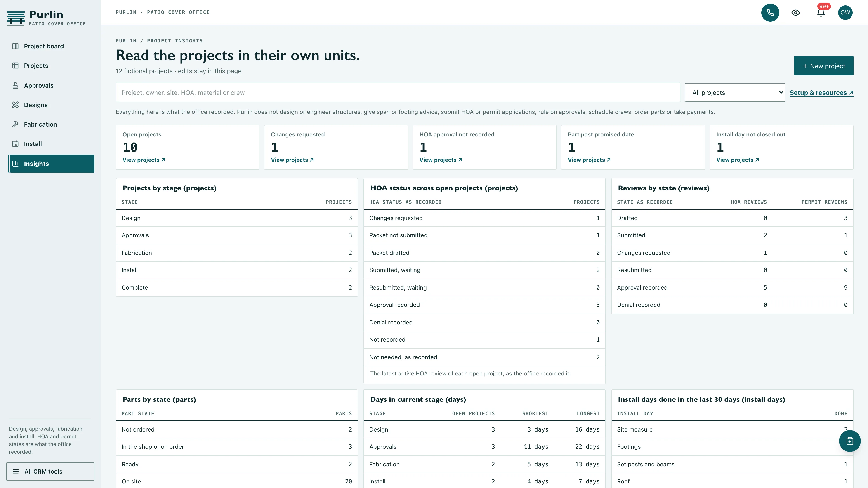Click the Set posts and beams row
The height and width of the screenshot is (488, 868).
(x=732, y=465)
